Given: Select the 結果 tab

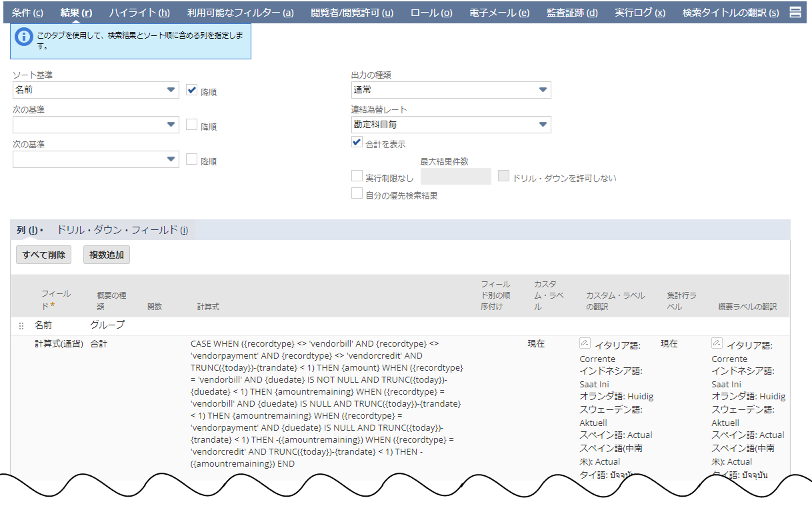Looking at the screenshot, I should tap(76, 13).
